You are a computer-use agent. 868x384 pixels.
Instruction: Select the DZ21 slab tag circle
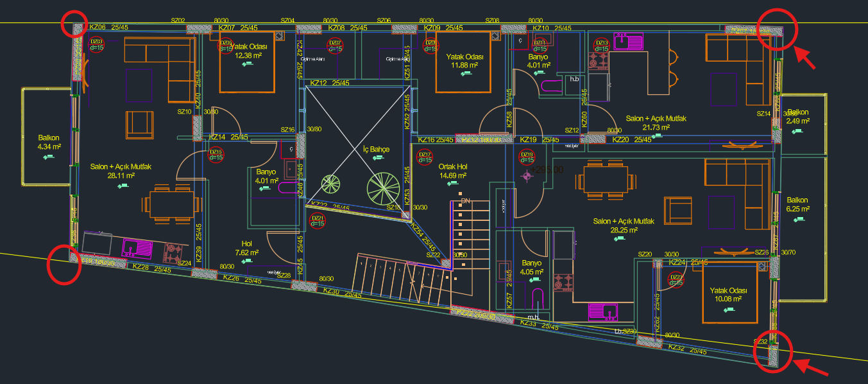pos(318,221)
